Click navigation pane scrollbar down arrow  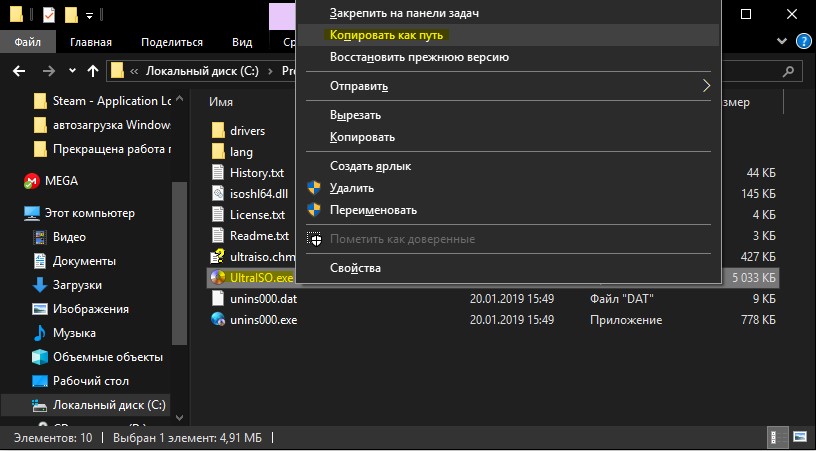[x=180, y=417]
